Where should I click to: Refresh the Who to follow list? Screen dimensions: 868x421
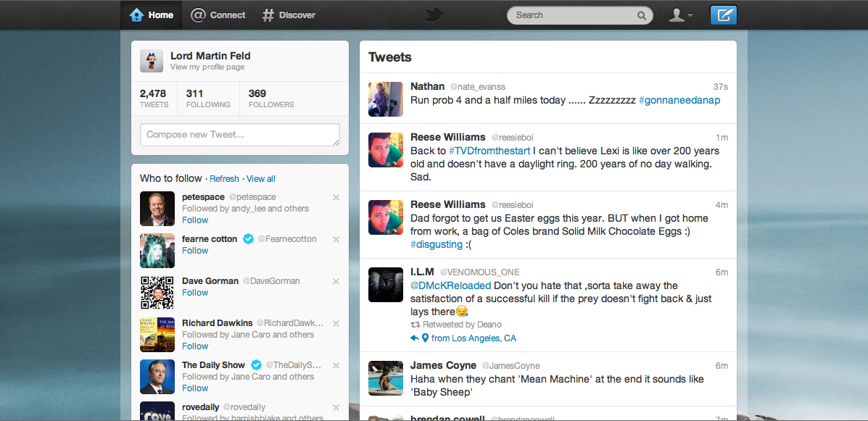point(224,179)
